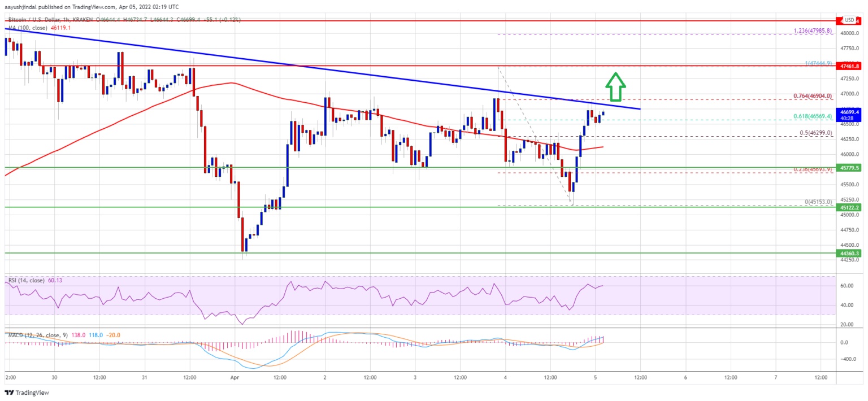Click the blue current price label 46699.4

(x=850, y=112)
